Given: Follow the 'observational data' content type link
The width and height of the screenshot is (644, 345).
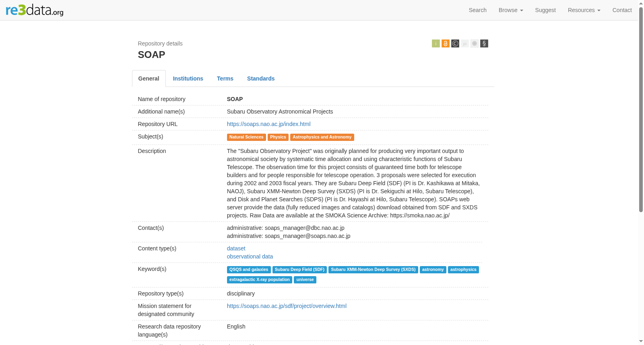Looking at the screenshot, I should click(250, 256).
